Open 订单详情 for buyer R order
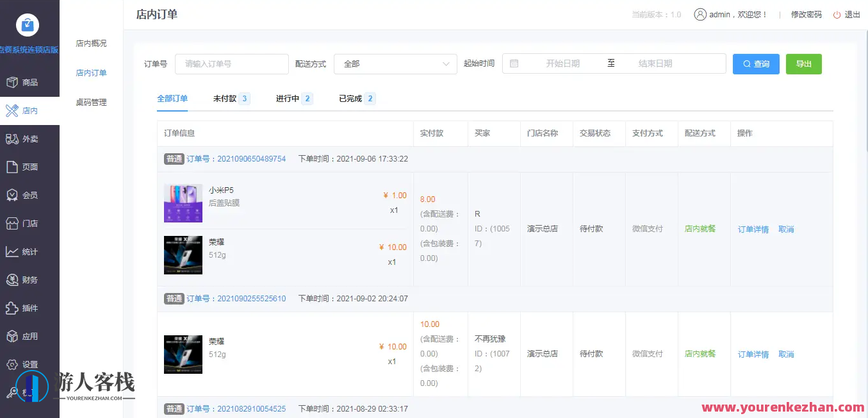 753,229
